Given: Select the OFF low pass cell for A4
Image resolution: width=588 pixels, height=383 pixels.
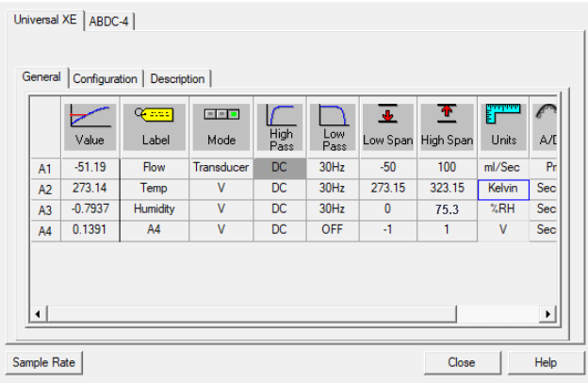Looking at the screenshot, I should pos(334,227).
